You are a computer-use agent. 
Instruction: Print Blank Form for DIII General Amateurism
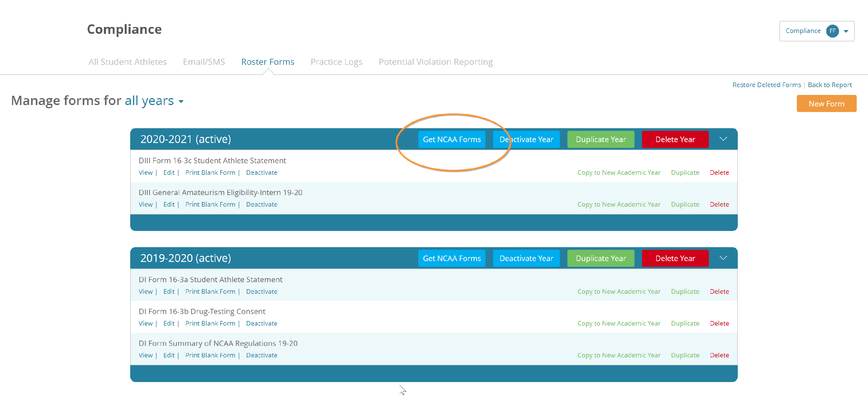[210, 204]
